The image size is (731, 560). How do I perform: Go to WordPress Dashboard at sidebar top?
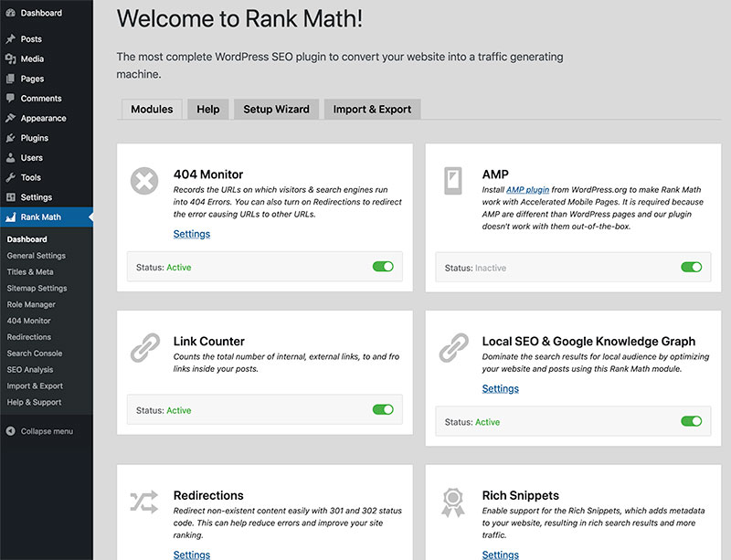coord(47,13)
